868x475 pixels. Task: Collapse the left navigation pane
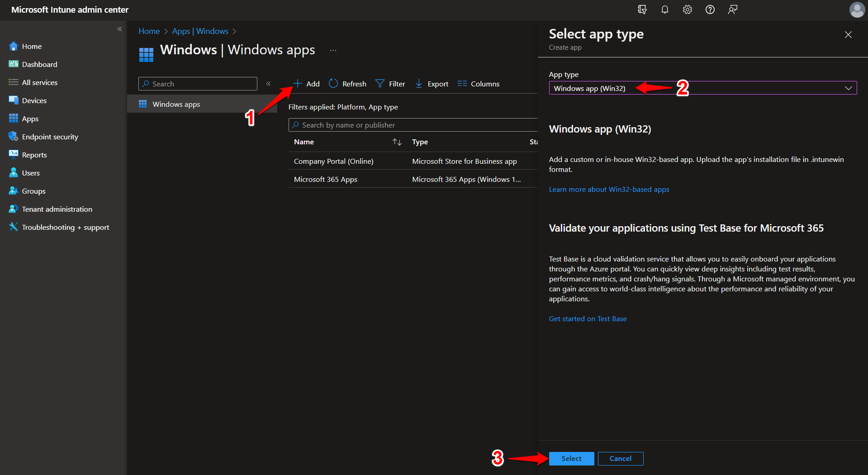pos(119,28)
